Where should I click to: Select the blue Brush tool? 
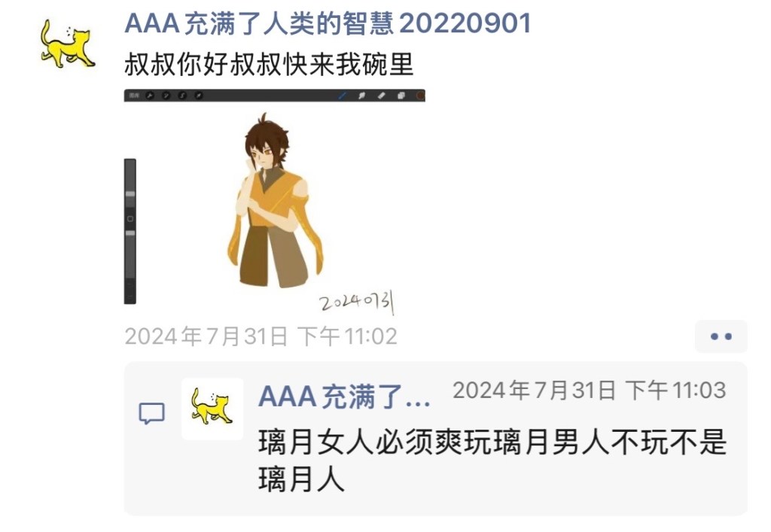point(343,96)
